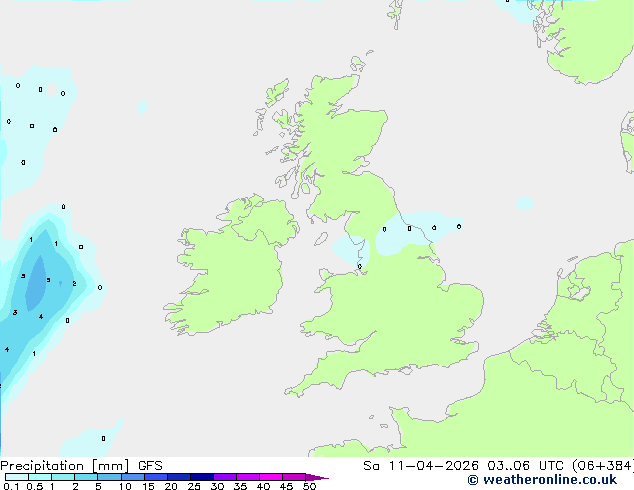Viewport: 634px width, 490px height.
Task: Click the 'Sa 11-04-2026' forecast date
Action: tap(421, 466)
